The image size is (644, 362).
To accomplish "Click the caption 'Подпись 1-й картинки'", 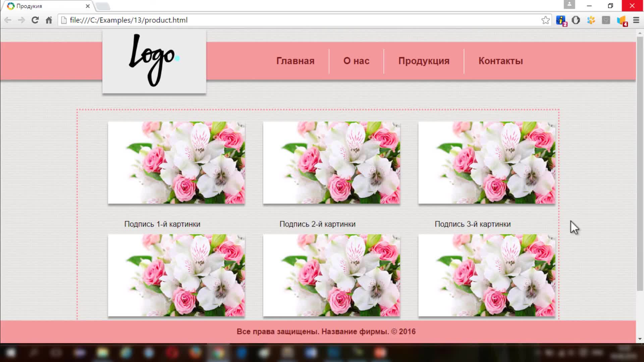I will [x=162, y=224].
